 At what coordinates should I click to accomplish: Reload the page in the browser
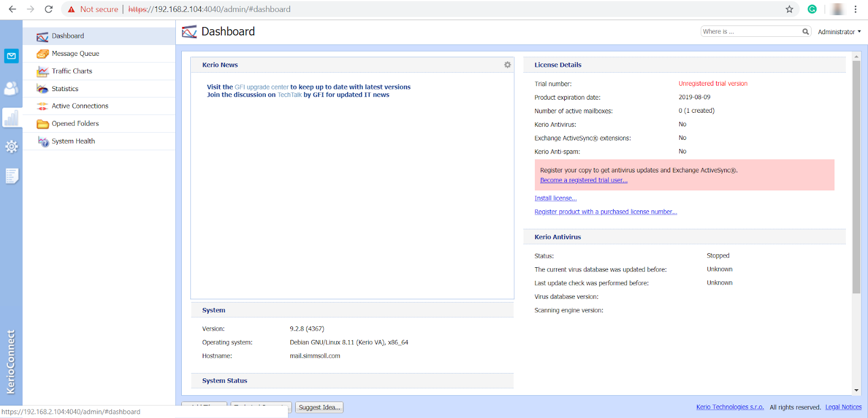pyautogui.click(x=49, y=9)
